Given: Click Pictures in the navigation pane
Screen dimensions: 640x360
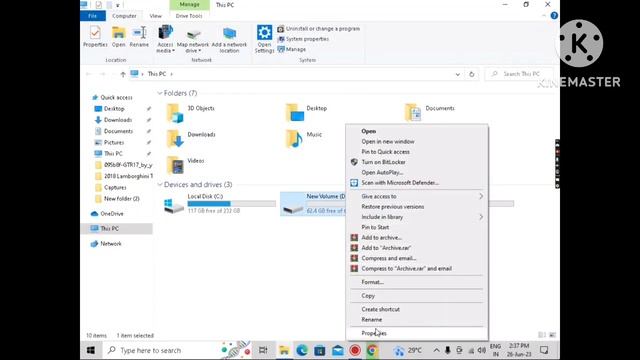Looking at the screenshot, I should pos(114,142).
